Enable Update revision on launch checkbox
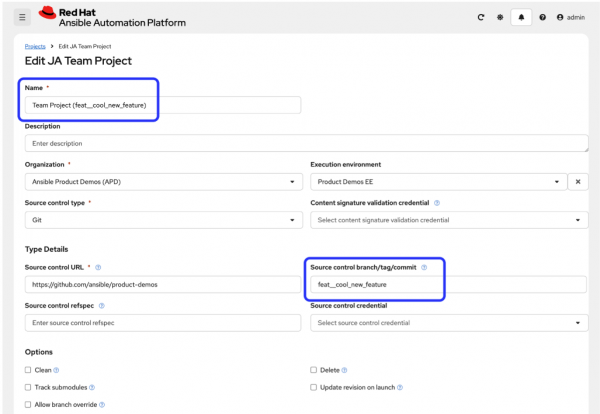Image resolution: width=600 pixels, height=414 pixels. point(313,387)
